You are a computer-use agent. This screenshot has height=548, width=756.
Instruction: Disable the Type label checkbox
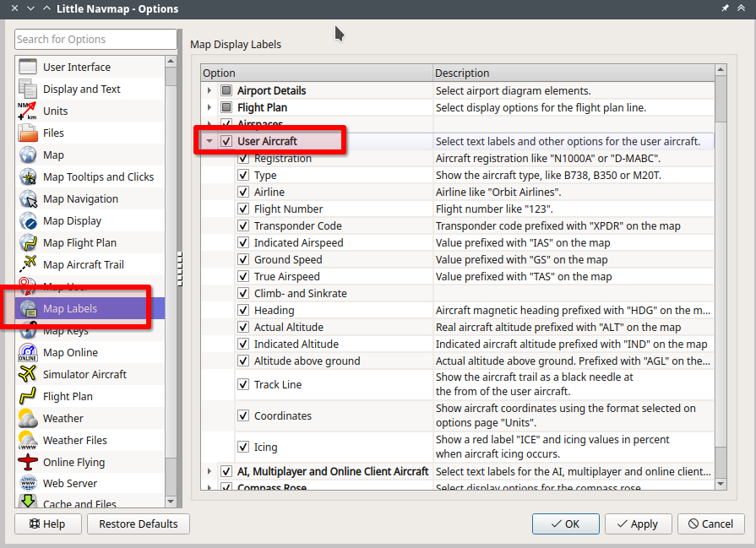[243, 175]
